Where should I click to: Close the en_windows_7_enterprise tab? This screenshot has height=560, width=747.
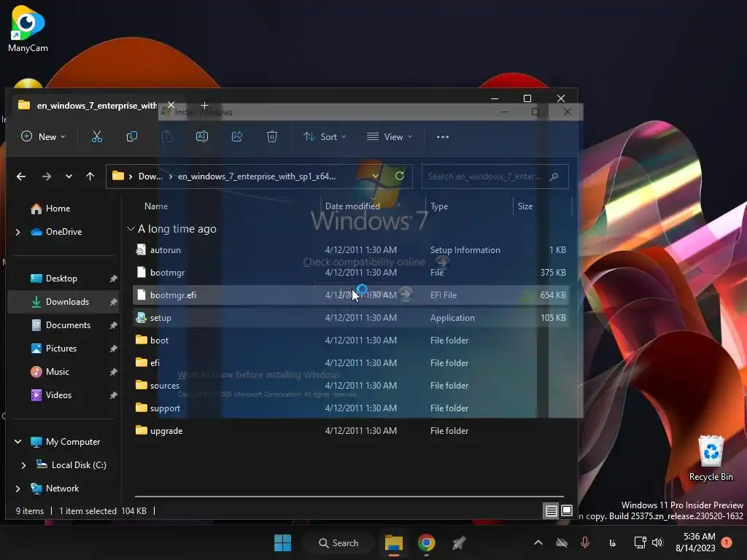pyautogui.click(x=171, y=105)
